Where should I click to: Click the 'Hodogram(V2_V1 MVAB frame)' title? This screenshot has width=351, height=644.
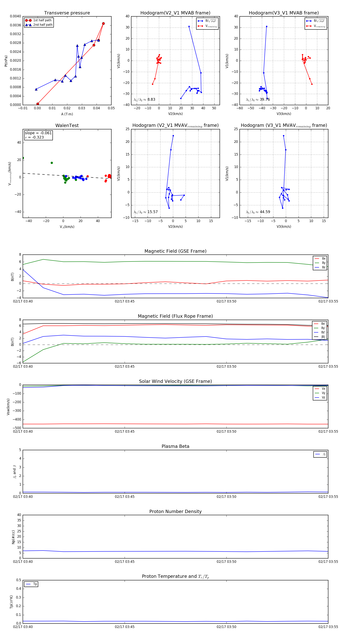point(175,13)
